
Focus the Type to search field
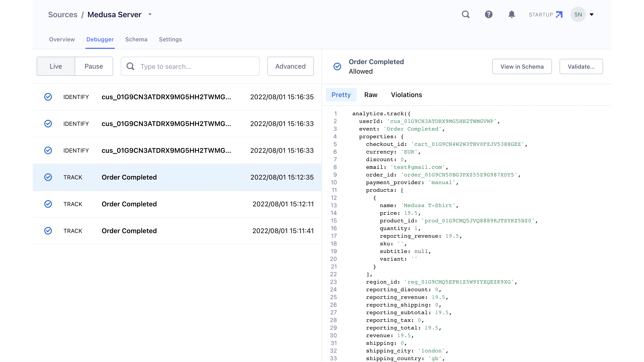tap(198, 66)
